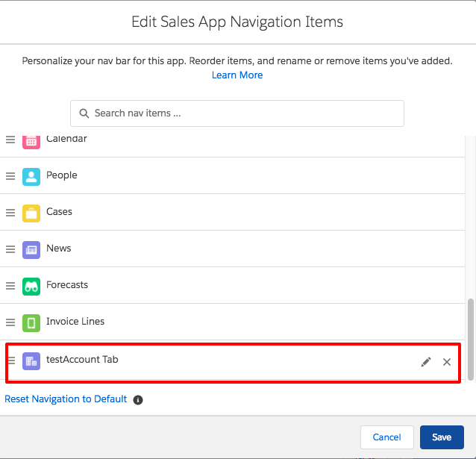
Task: Click Reset Navigation to Default
Action: tap(66, 399)
